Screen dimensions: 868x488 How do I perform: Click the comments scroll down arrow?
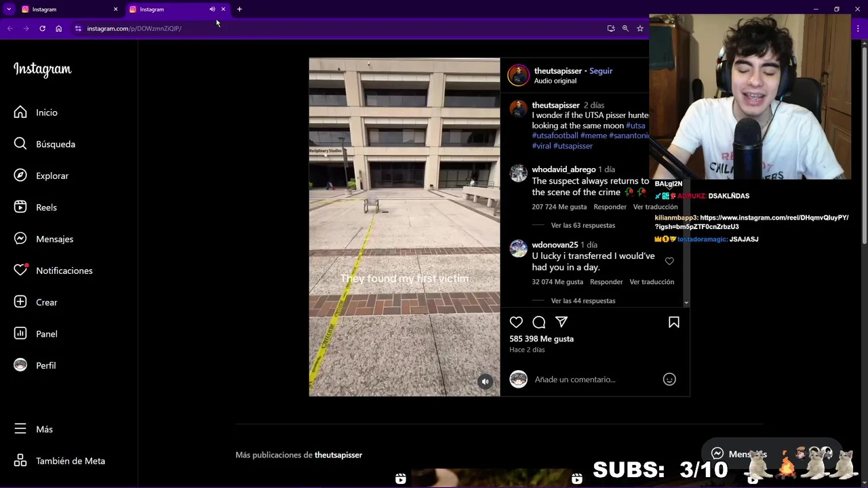click(686, 303)
